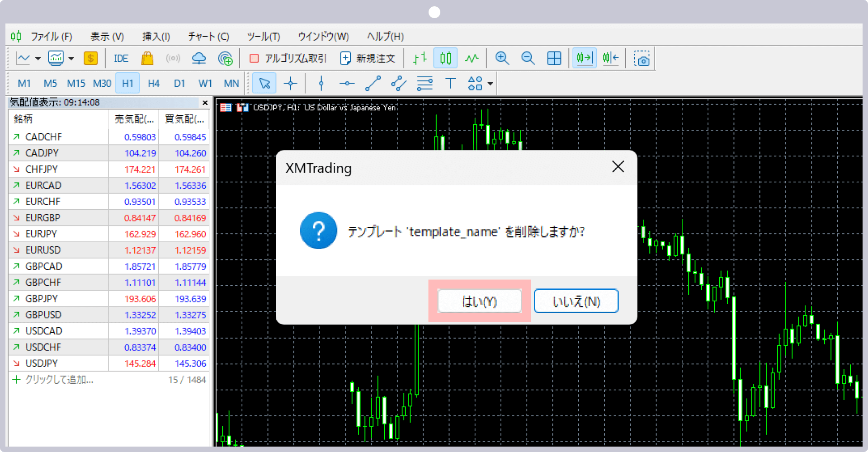The width and height of the screenshot is (868, 452).
Task: Open the profiles dropdown arrow
Action: coord(71,58)
